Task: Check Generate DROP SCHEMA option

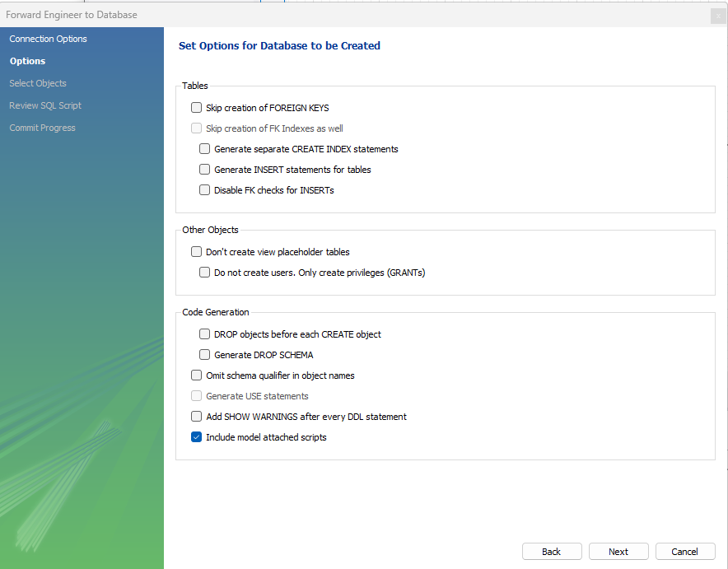Action: point(205,355)
